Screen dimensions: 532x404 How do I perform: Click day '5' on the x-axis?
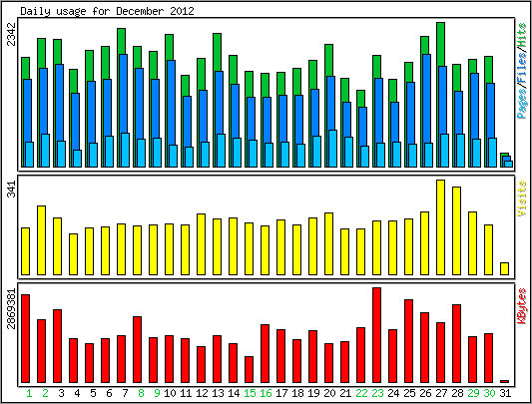coord(93,393)
